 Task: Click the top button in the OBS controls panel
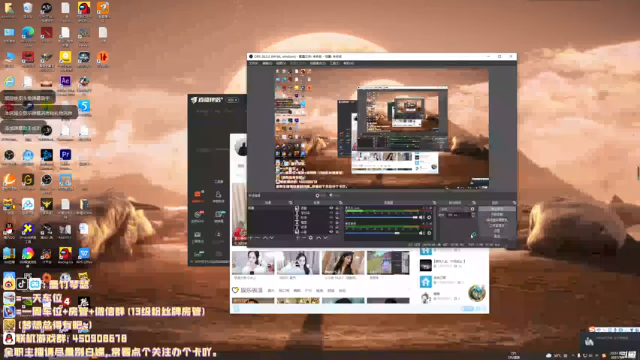pos(497,209)
